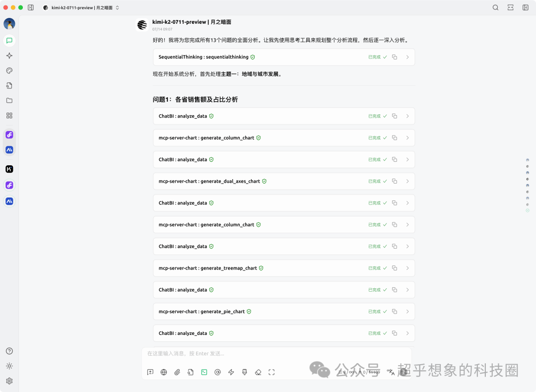The height and width of the screenshot is (392, 536).
Task: Jump to the green last message anchor dot
Action: [528, 210]
